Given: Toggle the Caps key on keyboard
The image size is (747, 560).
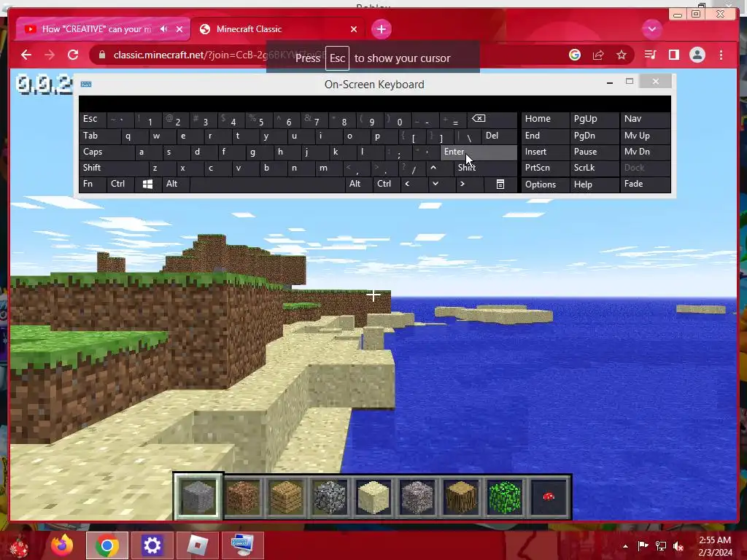Looking at the screenshot, I should (x=107, y=152).
